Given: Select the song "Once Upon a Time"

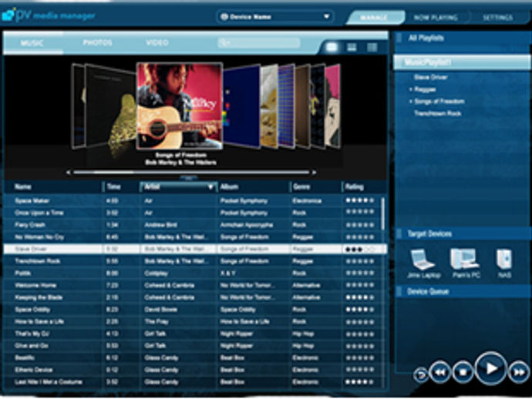Looking at the screenshot, I should (39, 213).
